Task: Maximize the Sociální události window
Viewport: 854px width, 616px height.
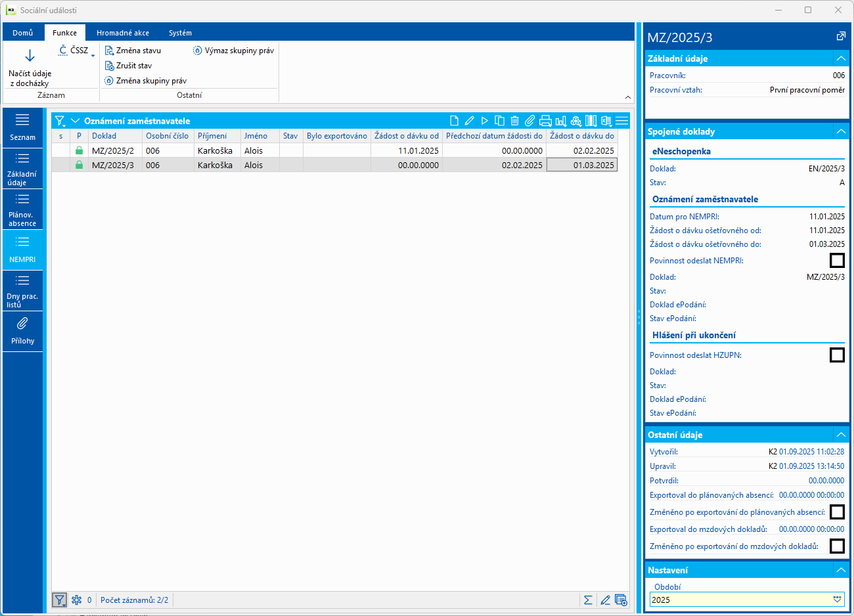Action: (808, 11)
